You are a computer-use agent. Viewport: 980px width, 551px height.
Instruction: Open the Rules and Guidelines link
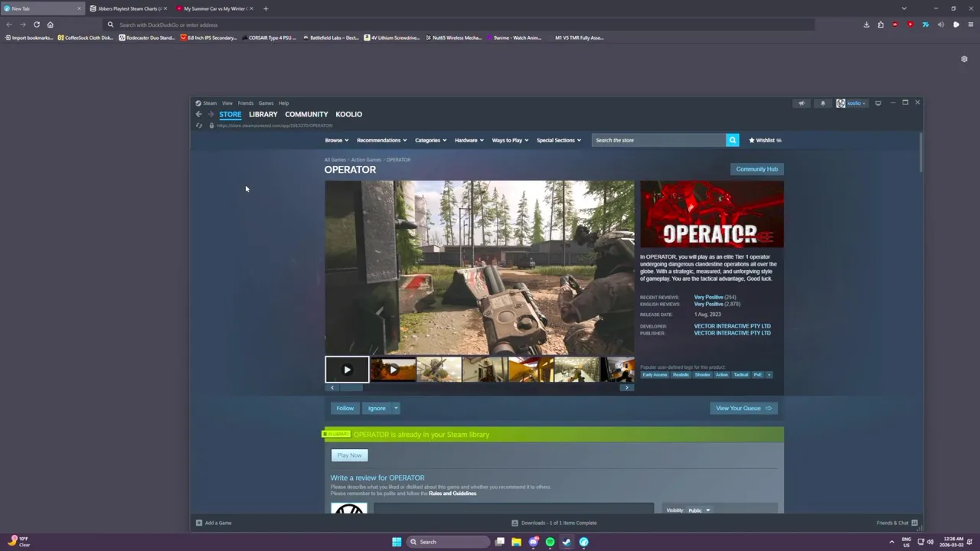(452, 494)
